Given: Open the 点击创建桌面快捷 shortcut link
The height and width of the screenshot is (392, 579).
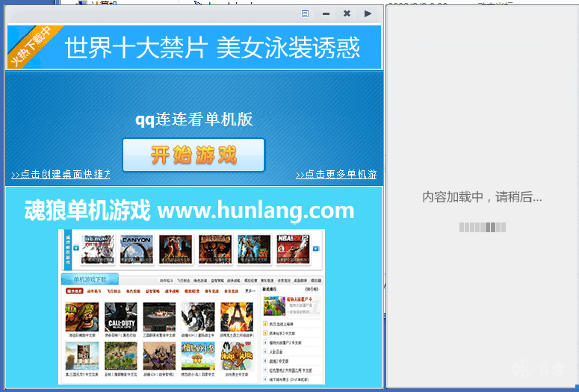Looking at the screenshot, I should coord(61,174).
